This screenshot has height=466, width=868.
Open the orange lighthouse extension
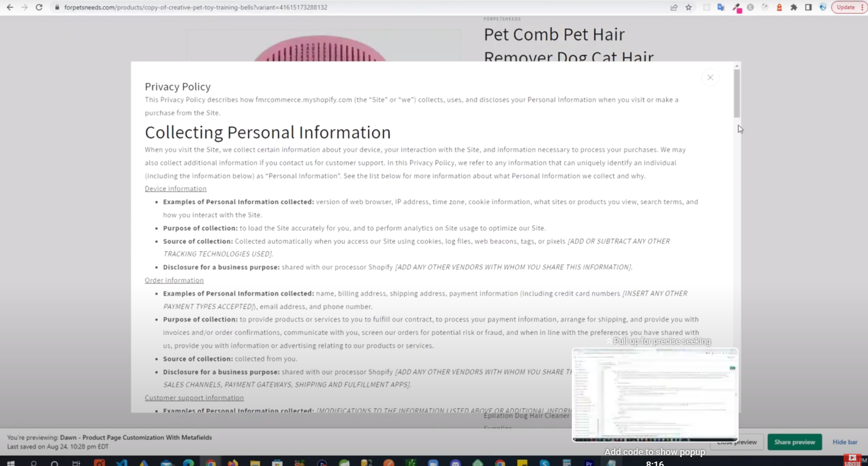pyautogui.click(x=779, y=7)
